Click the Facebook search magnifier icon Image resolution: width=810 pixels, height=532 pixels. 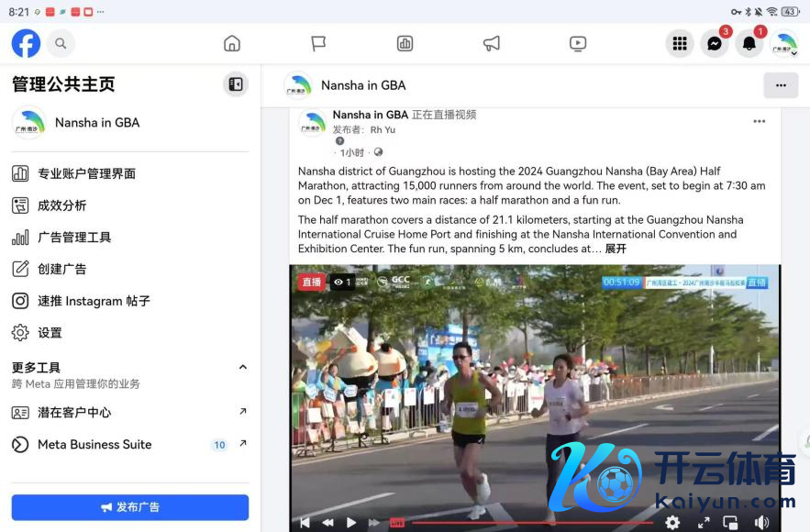(61, 43)
